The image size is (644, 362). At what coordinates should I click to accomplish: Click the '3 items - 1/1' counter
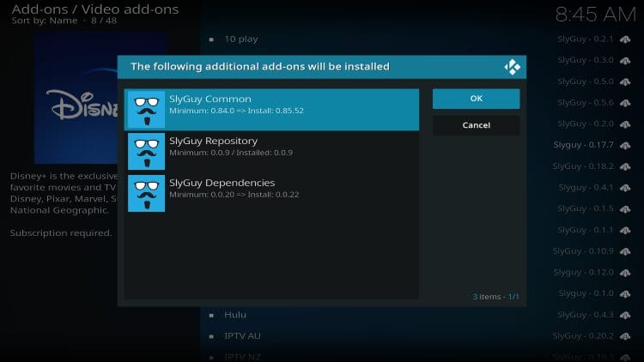tap(495, 297)
